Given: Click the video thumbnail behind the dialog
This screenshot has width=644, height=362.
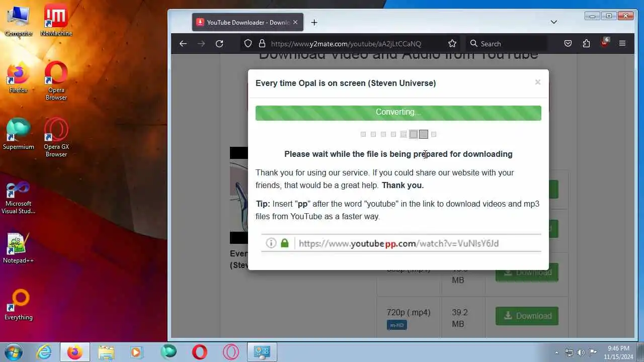Looking at the screenshot, I should click(239, 195).
